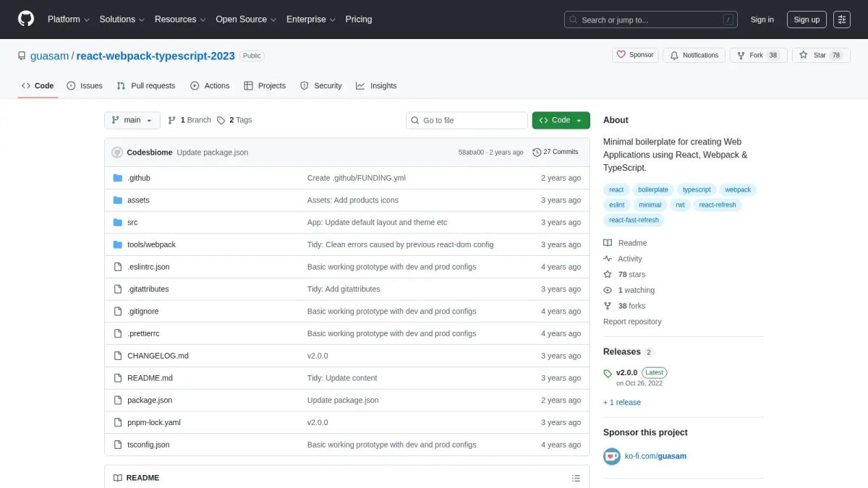This screenshot has width=868, height=488.
Task: Click the Sponsor button
Action: coord(635,55)
